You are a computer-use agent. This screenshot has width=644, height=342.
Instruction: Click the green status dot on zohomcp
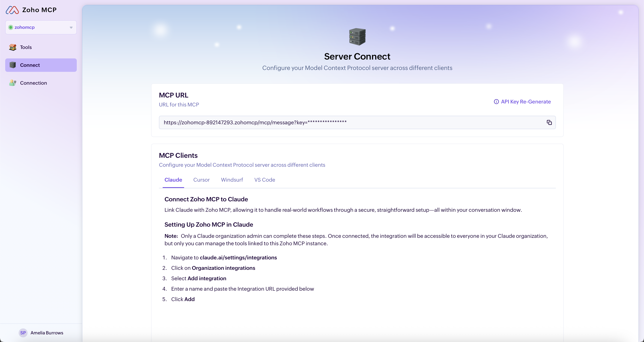point(11,28)
